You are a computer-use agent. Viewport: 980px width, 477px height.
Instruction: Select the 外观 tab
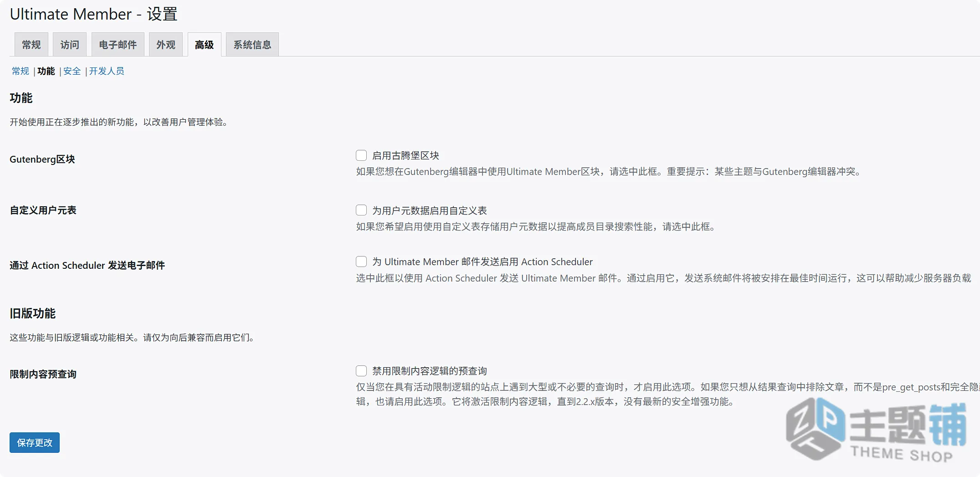click(166, 45)
